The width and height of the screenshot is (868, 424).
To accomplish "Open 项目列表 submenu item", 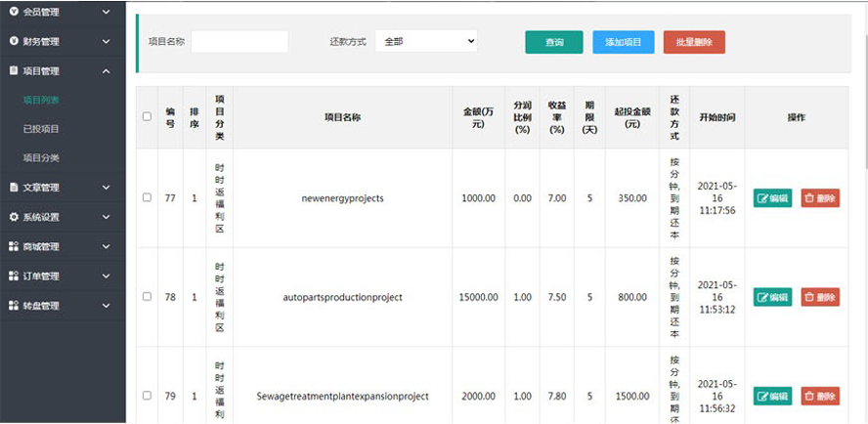I will (x=41, y=101).
